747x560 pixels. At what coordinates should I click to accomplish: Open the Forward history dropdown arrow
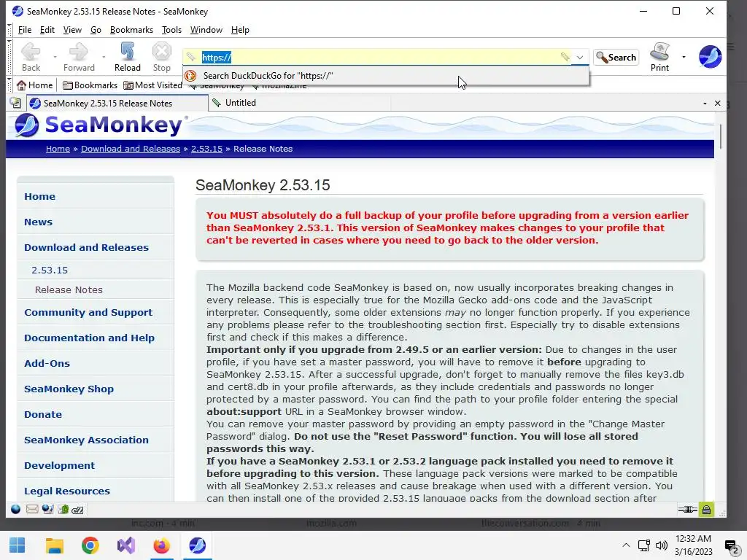click(104, 57)
